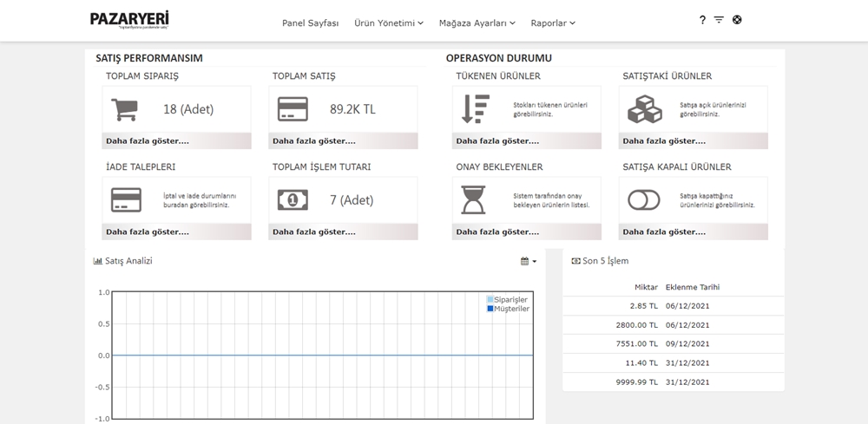
Task: Click the Siparişler legend color swatch
Action: click(x=490, y=300)
